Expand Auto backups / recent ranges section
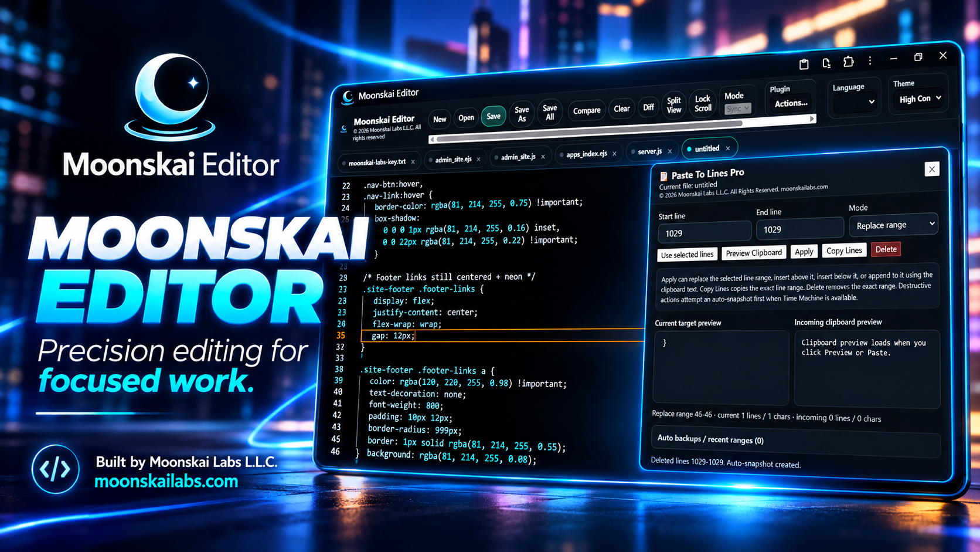 [795, 441]
